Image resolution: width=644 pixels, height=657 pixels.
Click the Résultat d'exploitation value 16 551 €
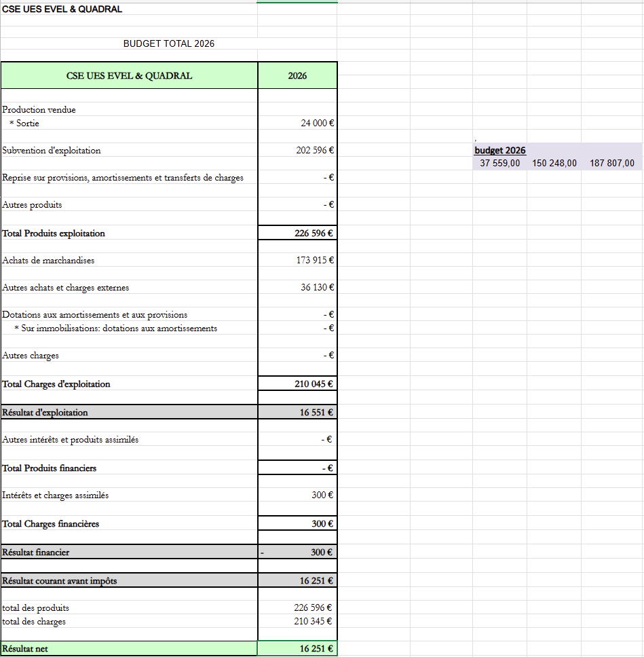316,413
